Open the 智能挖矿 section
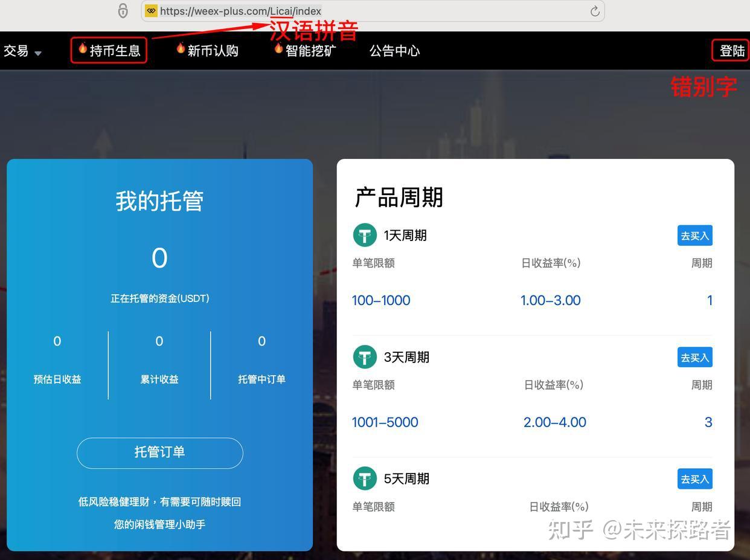750x560 pixels. [x=310, y=51]
